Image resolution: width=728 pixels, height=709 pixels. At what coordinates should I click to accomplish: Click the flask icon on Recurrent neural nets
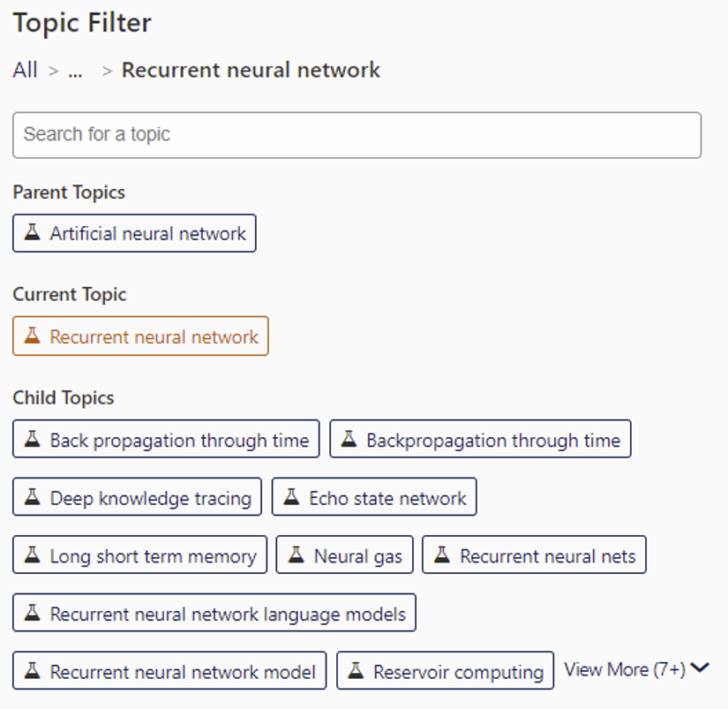442,555
